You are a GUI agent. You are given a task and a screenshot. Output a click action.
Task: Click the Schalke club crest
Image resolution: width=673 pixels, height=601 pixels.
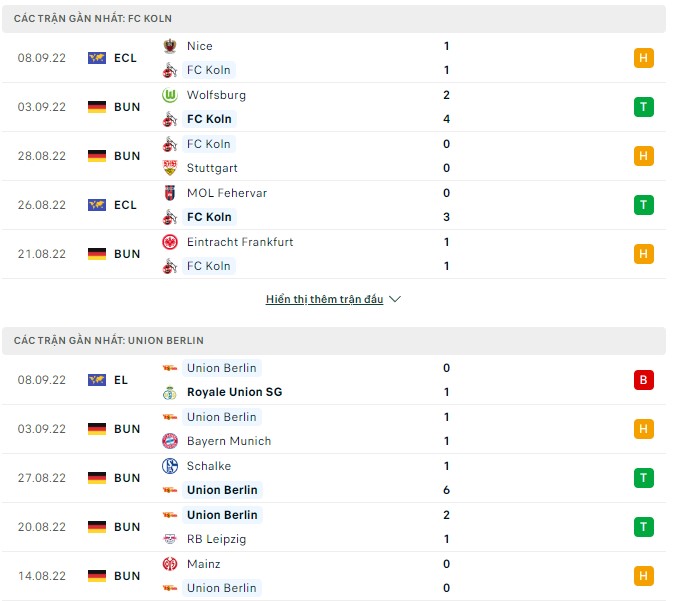tap(170, 466)
